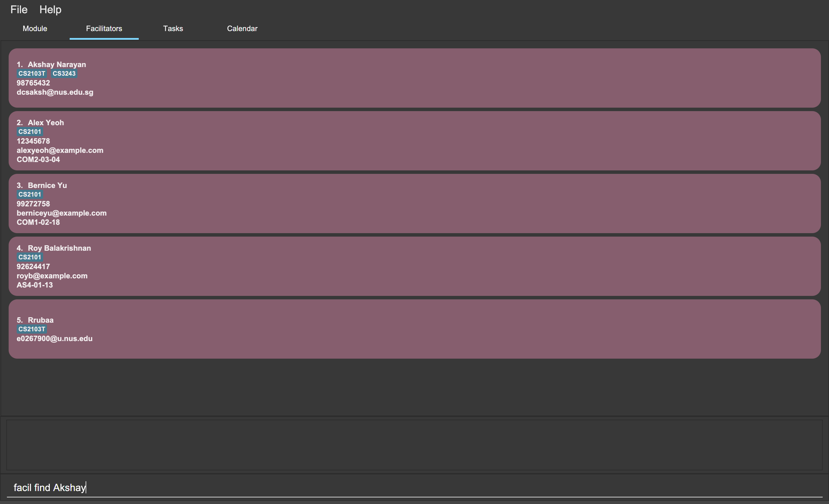The image size is (829, 504).
Task: Click CS2101 tag under Roy Balakrishnan
Action: pos(30,257)
